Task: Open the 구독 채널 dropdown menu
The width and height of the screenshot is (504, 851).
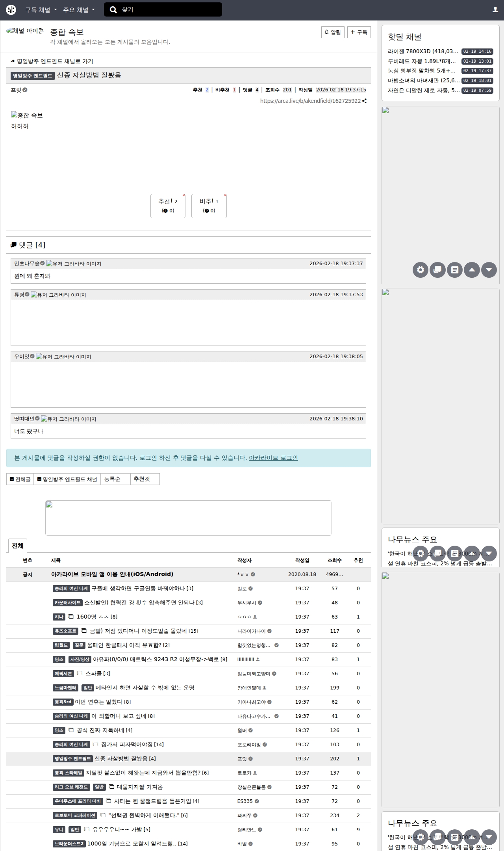Action: (x=41, y=10)
